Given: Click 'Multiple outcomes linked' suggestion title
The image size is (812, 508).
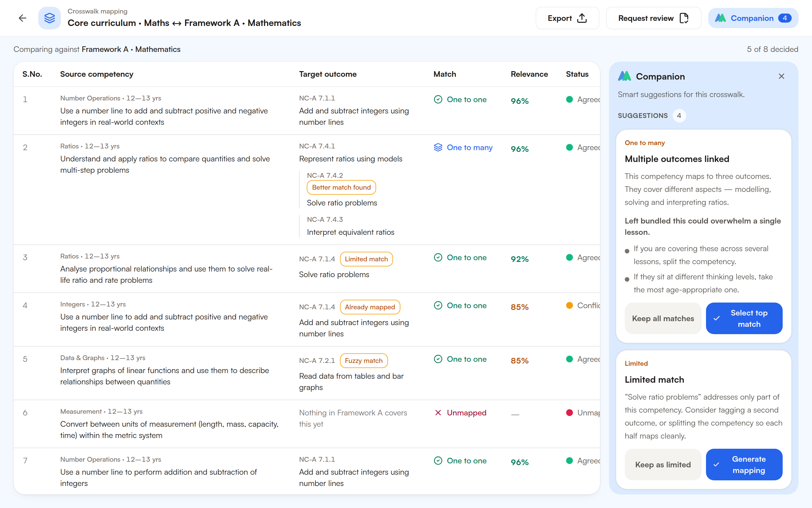Looking at the screenshot, I should [677, 159].
